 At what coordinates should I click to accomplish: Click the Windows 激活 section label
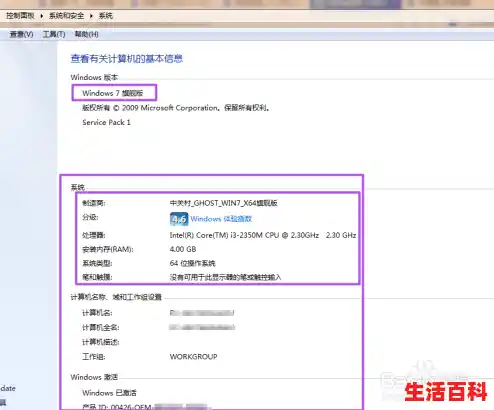(94, 377)
